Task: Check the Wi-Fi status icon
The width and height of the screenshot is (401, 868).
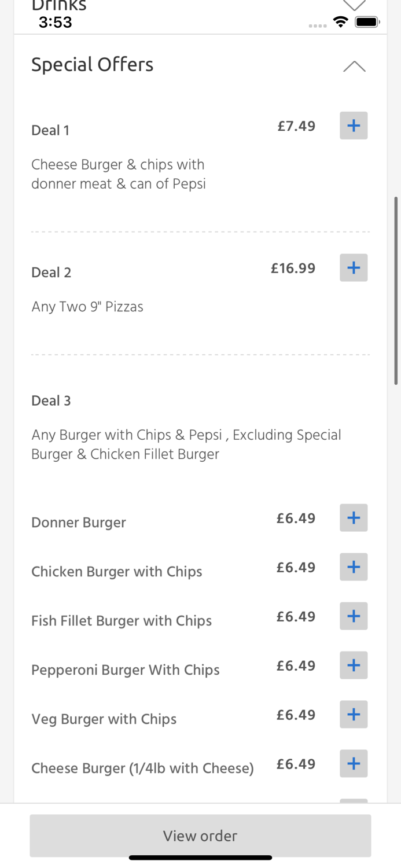Action: [x=341, y=21]
